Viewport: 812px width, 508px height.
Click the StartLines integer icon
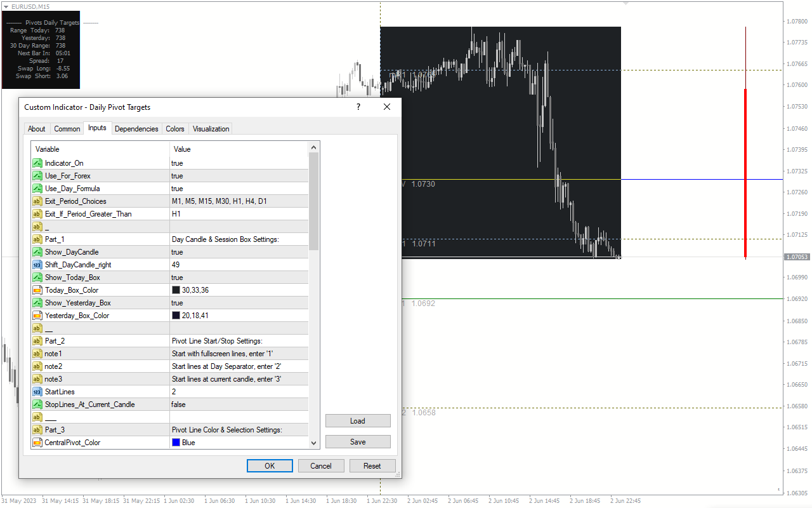(37, 392)
